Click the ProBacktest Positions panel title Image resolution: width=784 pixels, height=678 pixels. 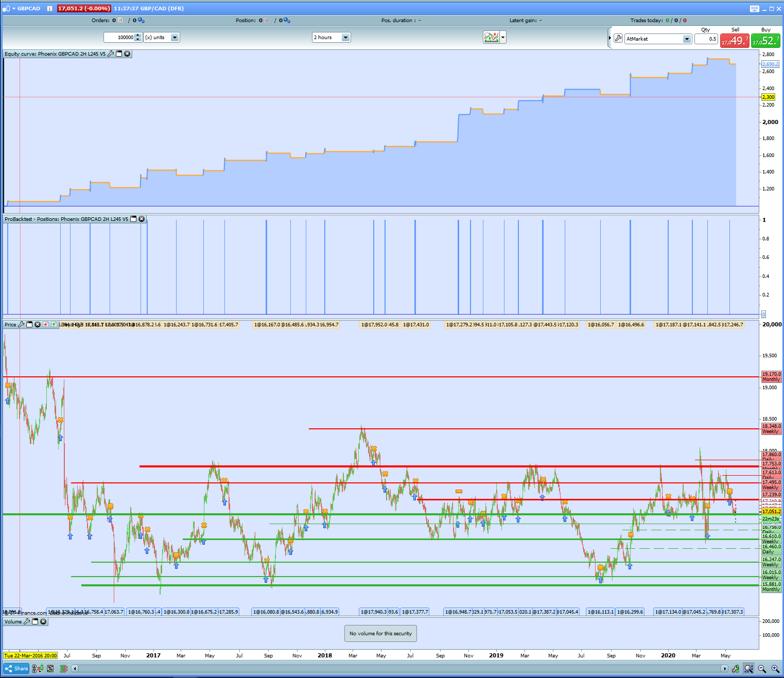coord(66,219)
